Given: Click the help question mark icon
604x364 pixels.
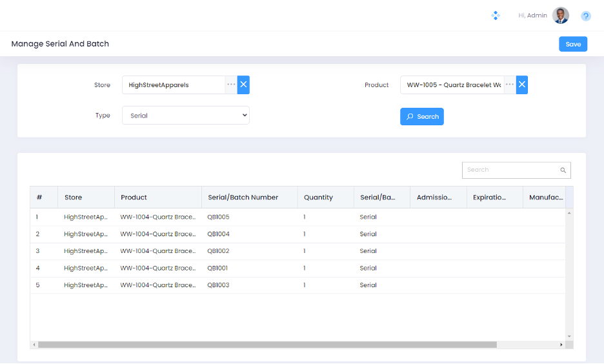Looking at the screenshot, I should coord(586,16).
